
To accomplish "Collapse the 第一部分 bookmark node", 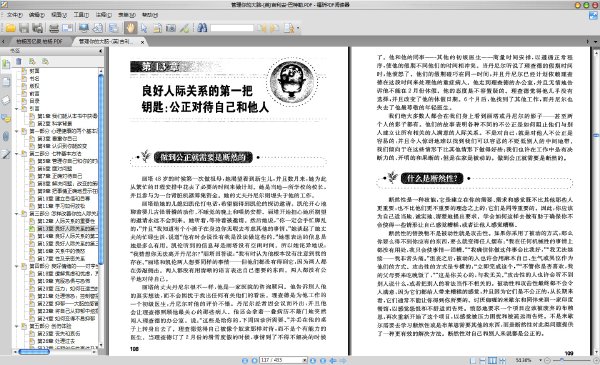I will pyautogui.click(x=17, y=131).
